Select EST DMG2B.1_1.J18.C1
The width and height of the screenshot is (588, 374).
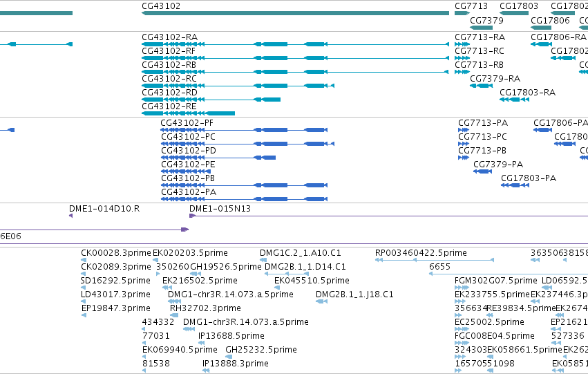point(354,295)
